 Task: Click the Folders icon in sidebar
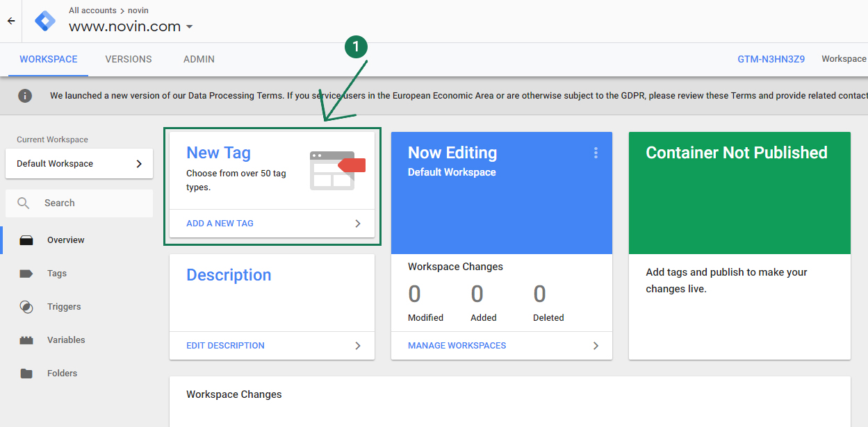[26, 374]
